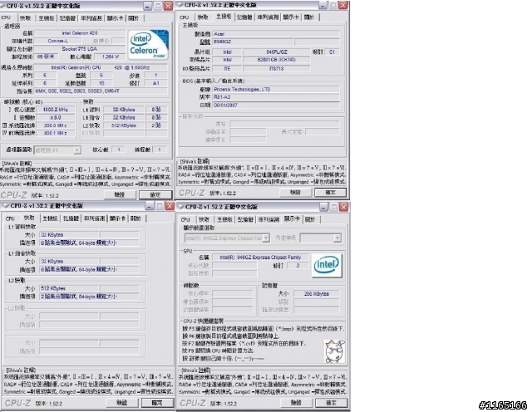
Task: Click the title bar icon of the graphics CPU-Z window
Action: [x=181, y=207]
